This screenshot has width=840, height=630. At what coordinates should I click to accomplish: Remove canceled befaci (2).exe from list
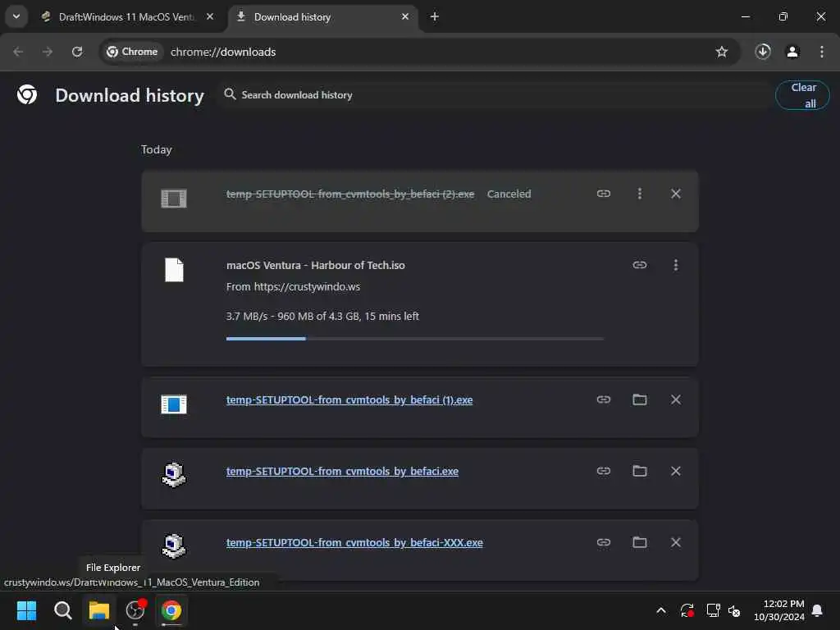[676, 194]
